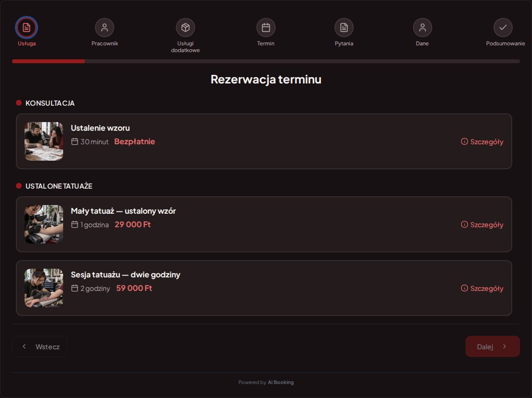Open the Usługi dodatkowe box icon
This screenshot has height=398, width=532.
pyautogui.click(x=185, y=27)
